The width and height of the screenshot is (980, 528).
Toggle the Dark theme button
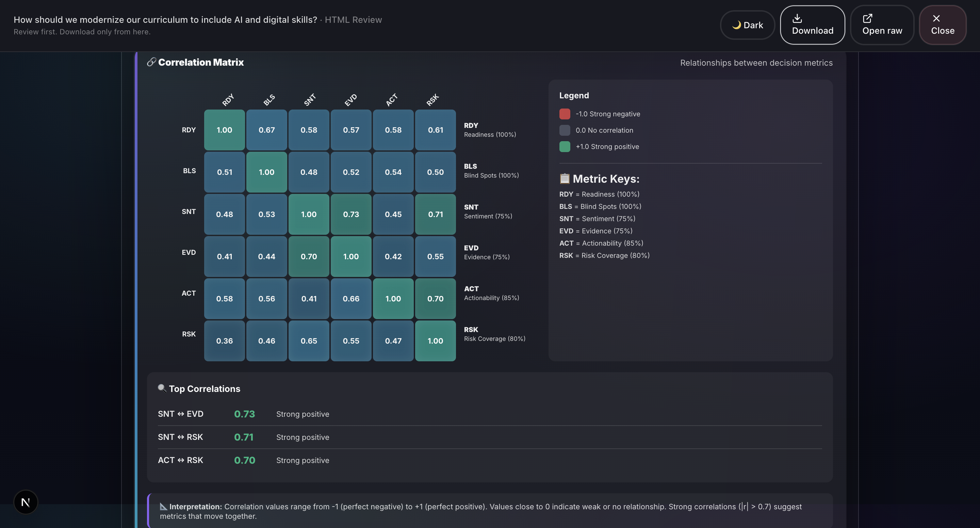click(747, 25)
